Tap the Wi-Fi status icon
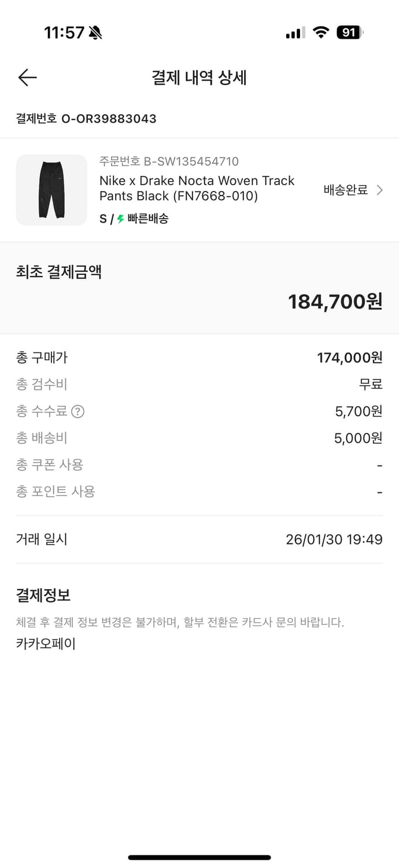This screenshot has width=399, height=868. click(x=321, y=32)
